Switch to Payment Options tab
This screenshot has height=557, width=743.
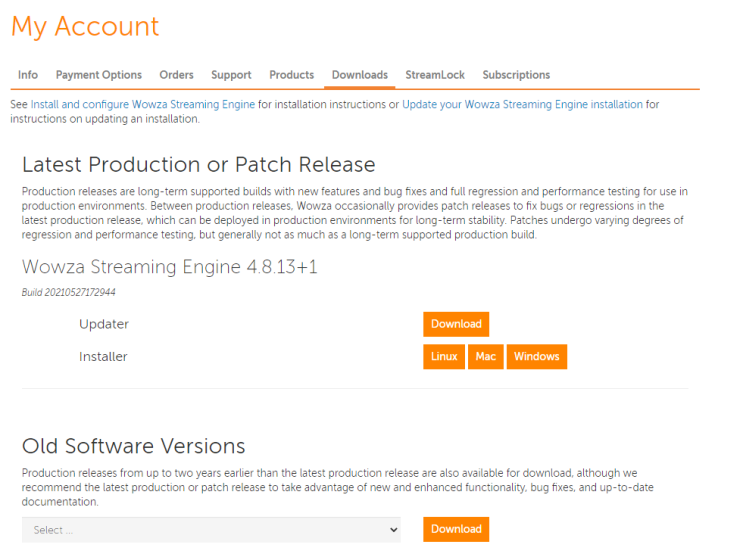coord(99,75)
